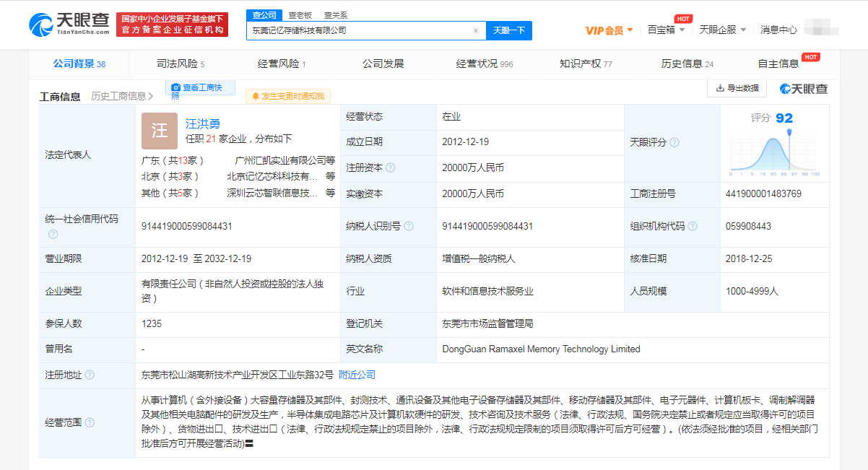
Task: Click the 广东（共13家） region entry
Action: click(x=173, y=160)
